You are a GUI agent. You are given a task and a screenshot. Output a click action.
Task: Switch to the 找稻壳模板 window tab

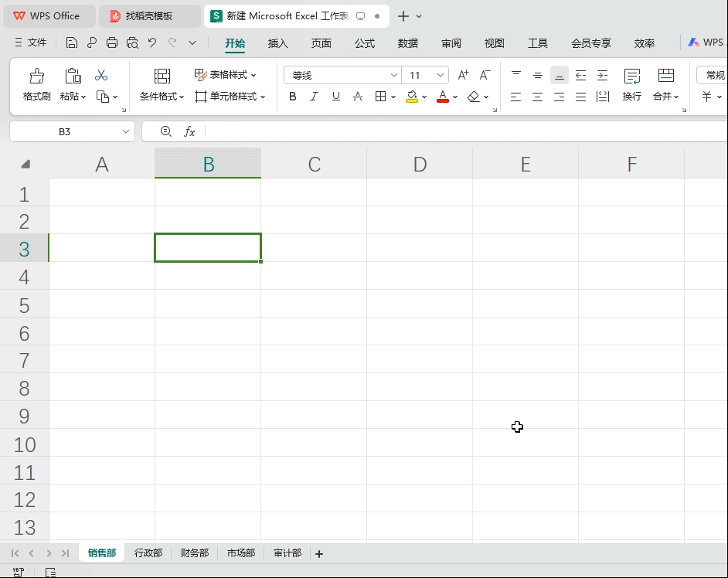tap(149, 15)
